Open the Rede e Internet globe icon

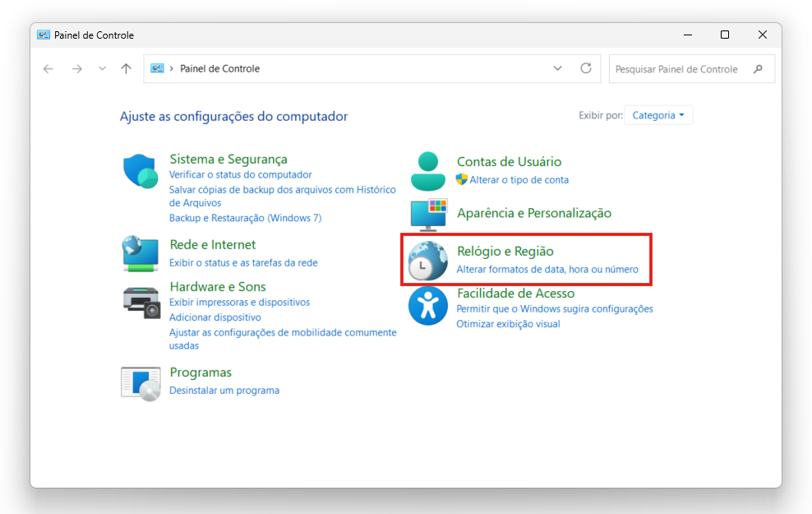point(140,252)
